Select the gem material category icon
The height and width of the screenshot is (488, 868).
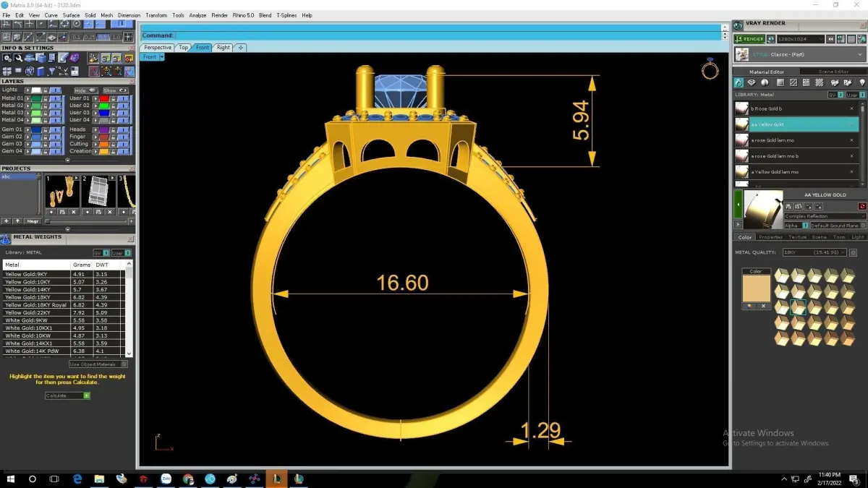(752, 82)
